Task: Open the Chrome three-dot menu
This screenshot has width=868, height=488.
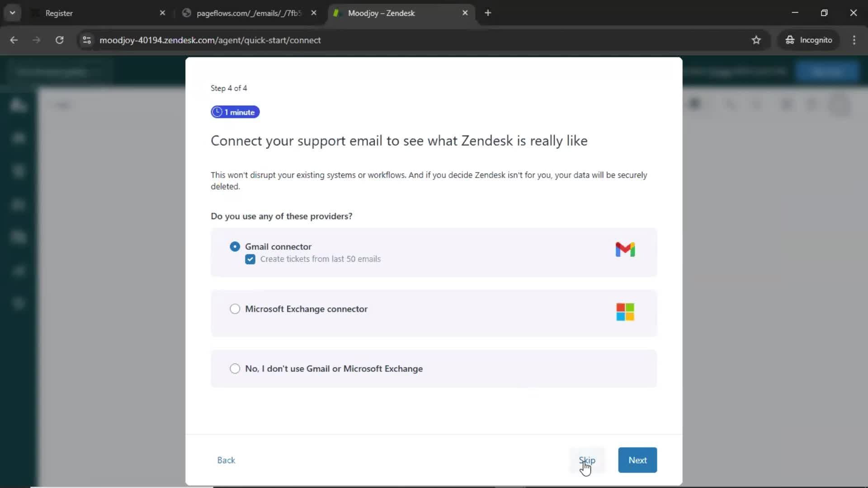Action: (x=854, y=40)
